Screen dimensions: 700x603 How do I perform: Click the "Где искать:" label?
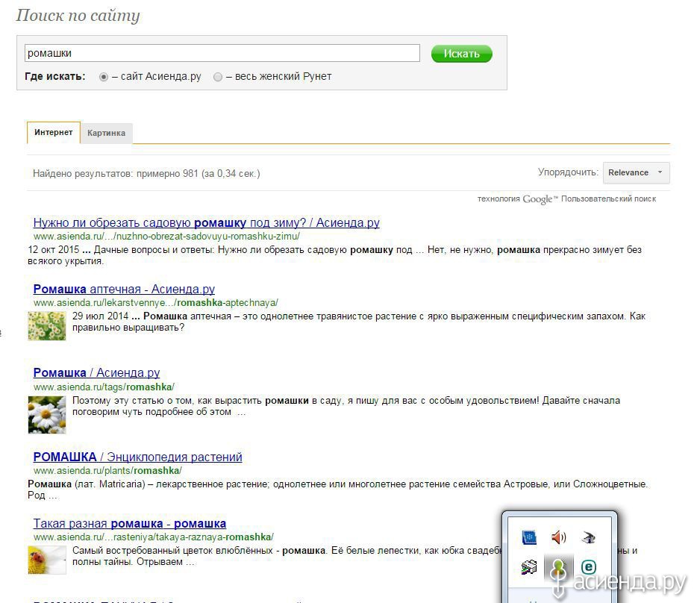[x=55, y=76]
